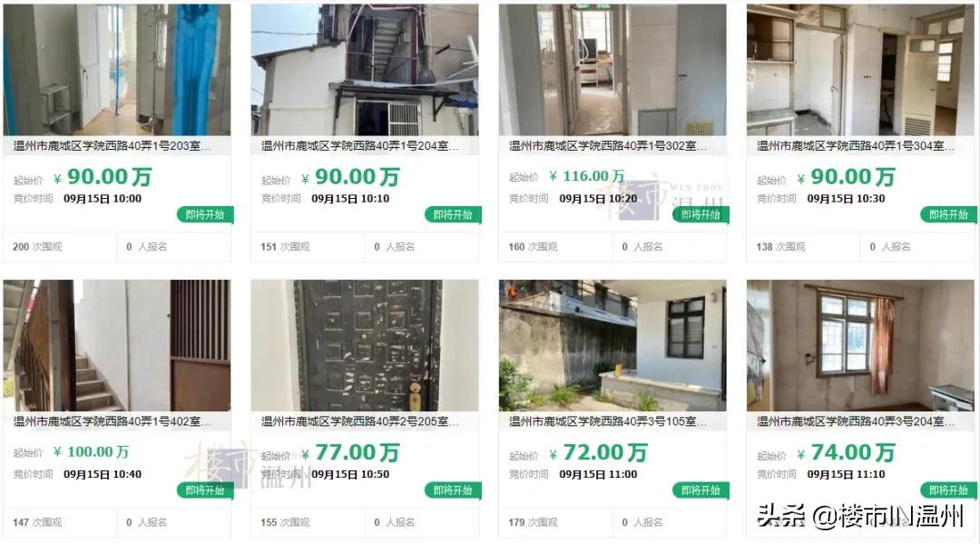Image resolution: width=980 pixels, height=544 pixels.
Task: Click 即将开始 badge on 203室 listing
Action: [x=205, y=214]
